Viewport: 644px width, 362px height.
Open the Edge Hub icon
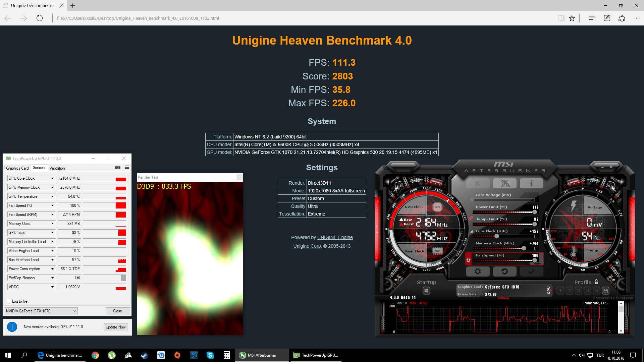tap(592, 18)
